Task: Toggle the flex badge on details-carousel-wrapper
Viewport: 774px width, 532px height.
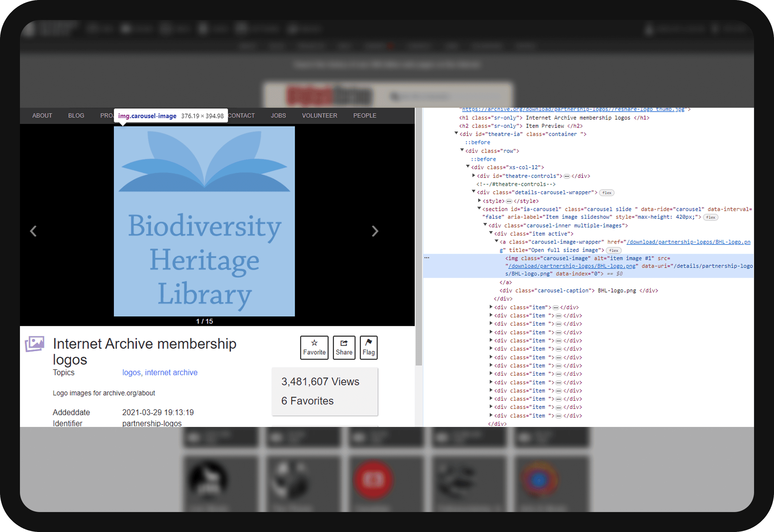Action: [607, 193]
